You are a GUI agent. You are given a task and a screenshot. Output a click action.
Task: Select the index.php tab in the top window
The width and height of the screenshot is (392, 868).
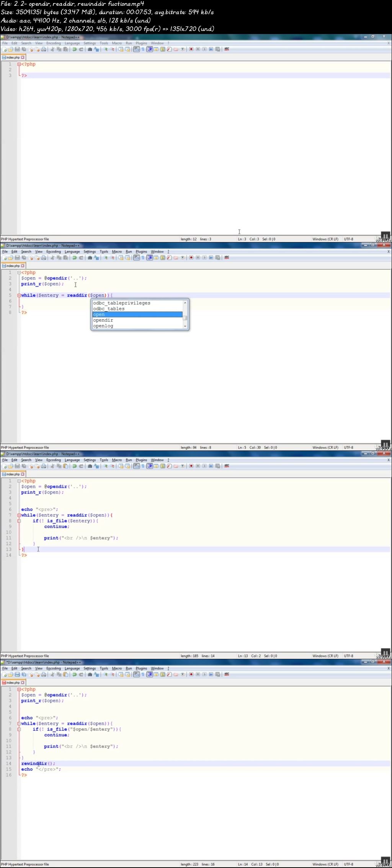(x=13, y=57)
